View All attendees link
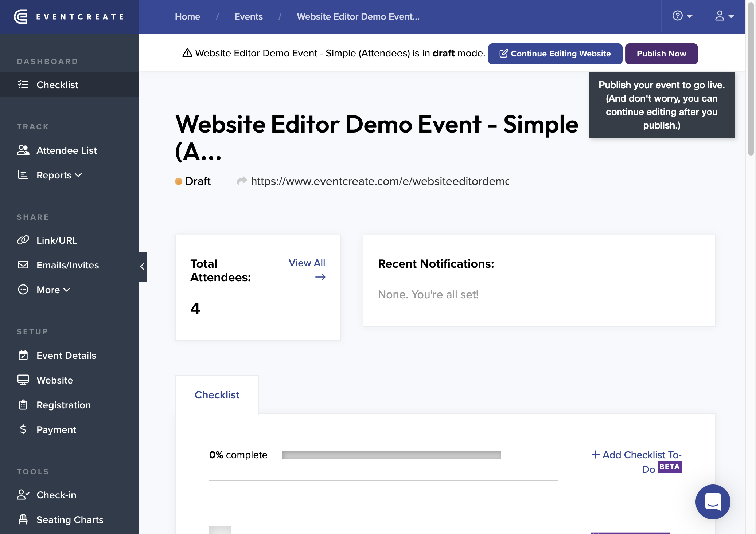 tap(307, 270)
